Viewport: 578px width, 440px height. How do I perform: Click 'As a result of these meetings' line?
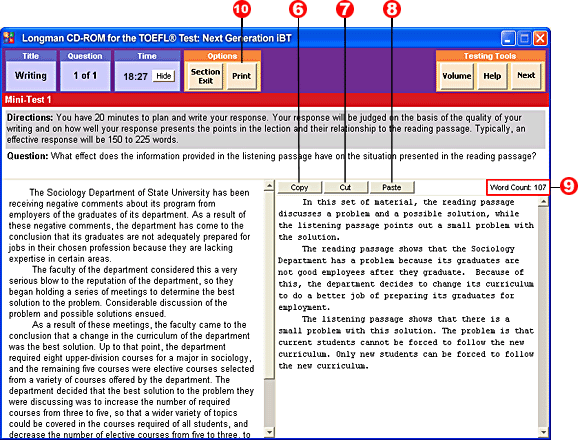[139, 325]
